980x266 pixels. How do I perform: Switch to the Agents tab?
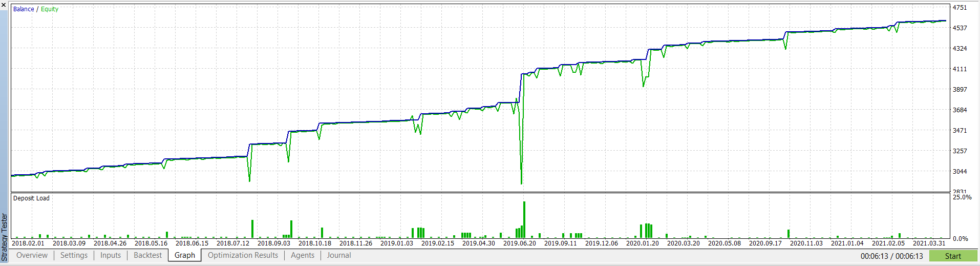pos(303,255)
